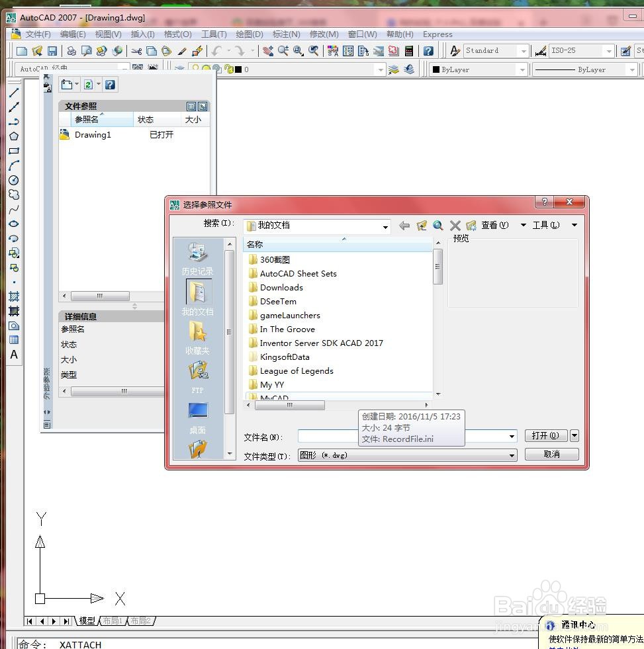Click the Cut scissors icon
This screenshot has width=644, height=649.
pos(136,51)
